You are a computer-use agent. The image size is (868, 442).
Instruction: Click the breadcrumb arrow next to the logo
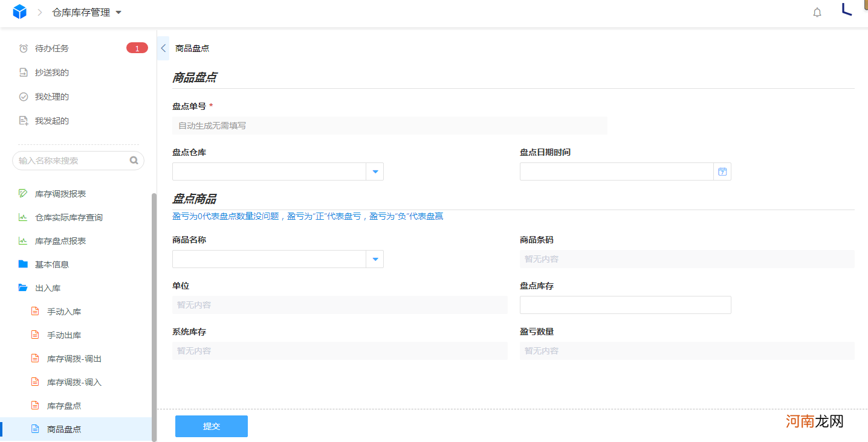pyautogui.click(x=40, y=12)
